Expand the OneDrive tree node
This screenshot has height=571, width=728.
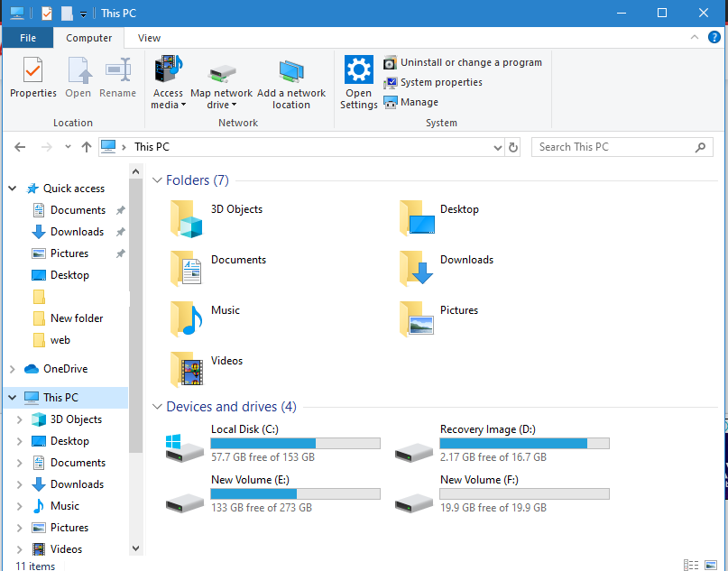tap(12, 369)
